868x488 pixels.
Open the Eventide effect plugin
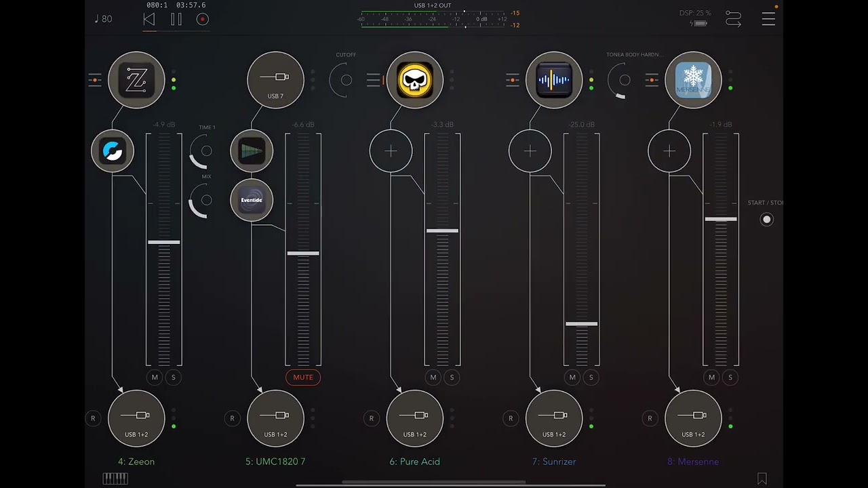(252, 200)
